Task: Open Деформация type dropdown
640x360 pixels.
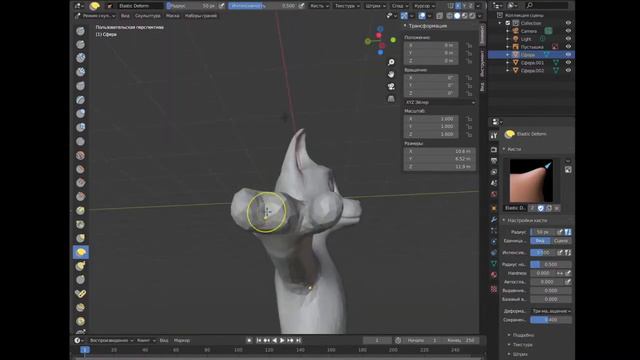Action: (551, 311)
